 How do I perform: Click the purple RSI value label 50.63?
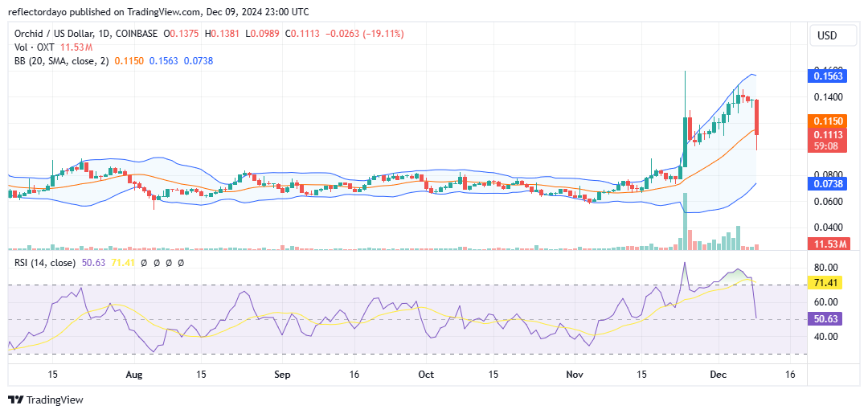pyautogui.click(x=826, y=319)
